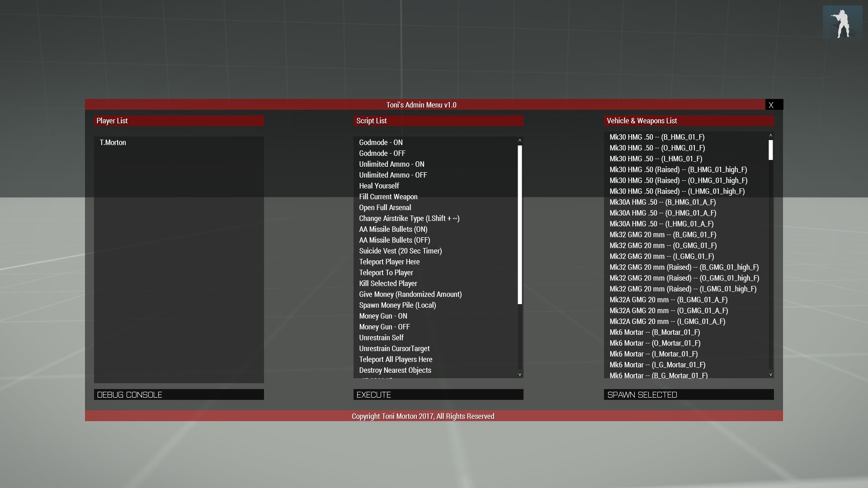Select Unlimited Ammo - OFF script

pyautogui.click(x=393, y=175)
